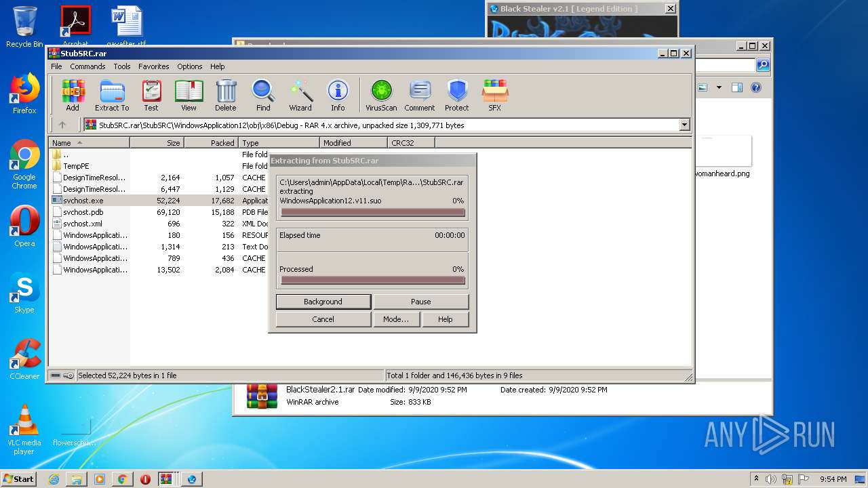Screen dimensions: 868x488
Task: Click the Windows Start button
Action: 19,479
